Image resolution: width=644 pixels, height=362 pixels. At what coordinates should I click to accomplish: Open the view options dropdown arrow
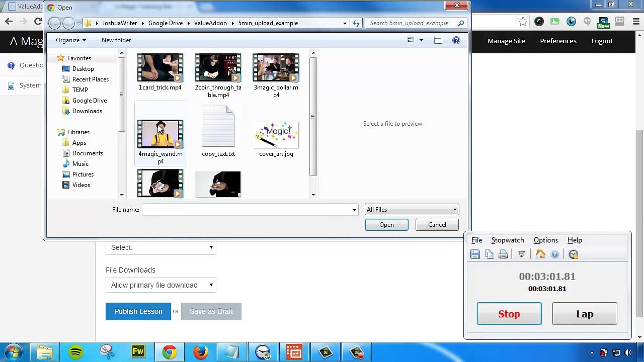point(421,40)
